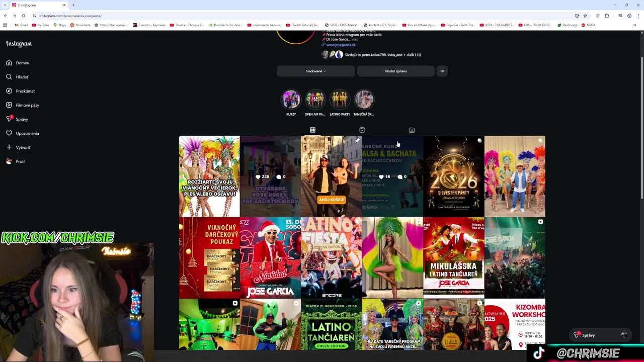
Task: Open the Chrome profile avatar
Action: [629, 16]
